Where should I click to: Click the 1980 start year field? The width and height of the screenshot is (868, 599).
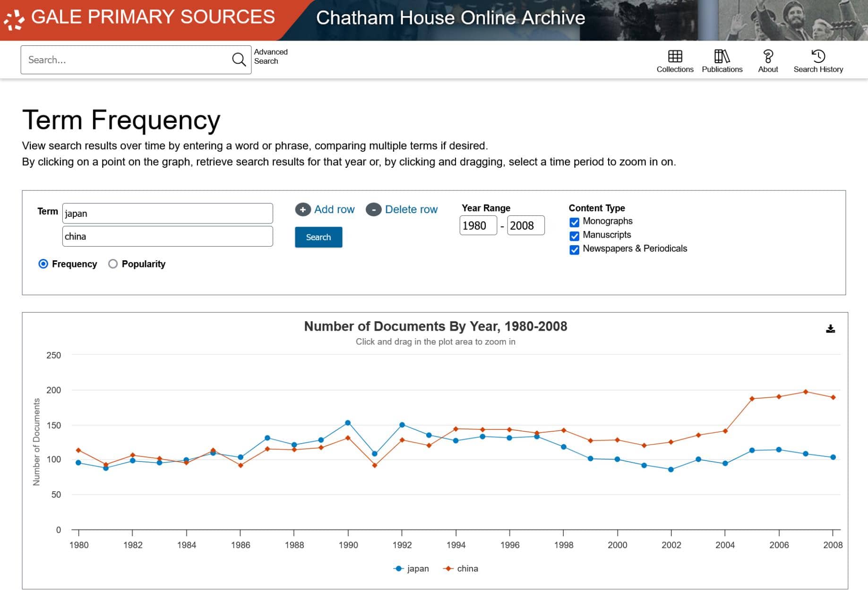tap(478, 225)
